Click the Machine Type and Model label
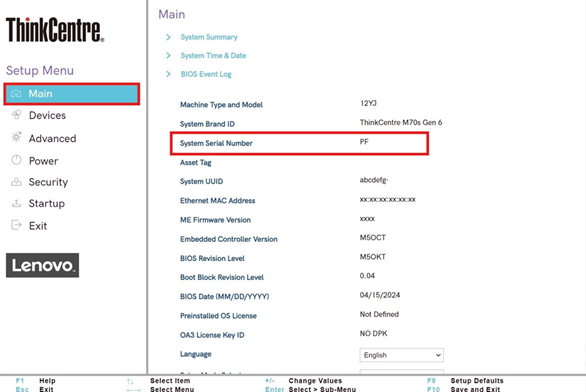The height and width of the screenshot is (392, 586). tap(221, 105)
